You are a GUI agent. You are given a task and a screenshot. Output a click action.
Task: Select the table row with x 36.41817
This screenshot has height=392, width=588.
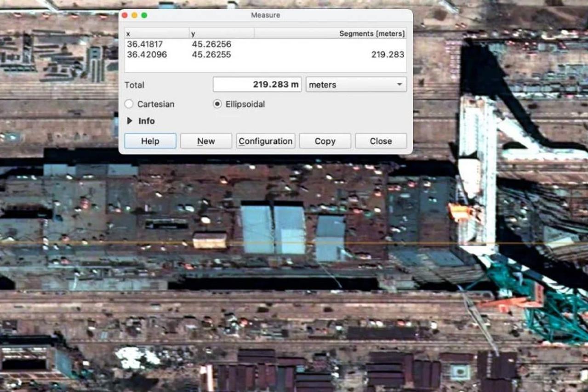265,45
